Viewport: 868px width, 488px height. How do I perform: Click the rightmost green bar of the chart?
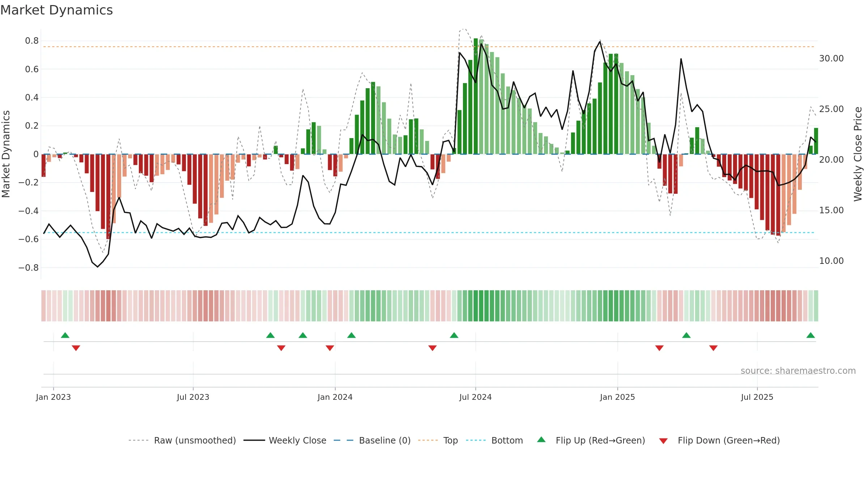(x=816, y=141)
